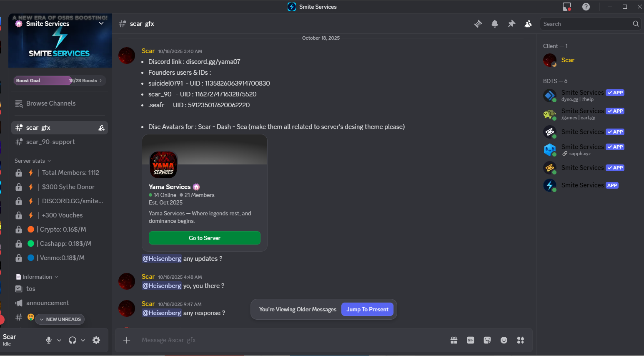This screenshot has width=644, height=356.
Task: Toggle headphone deafen
Action: point(73,340)
